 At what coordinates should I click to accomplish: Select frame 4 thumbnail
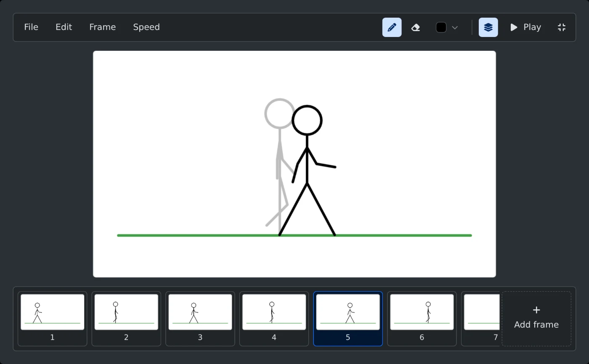coord(274,319)
